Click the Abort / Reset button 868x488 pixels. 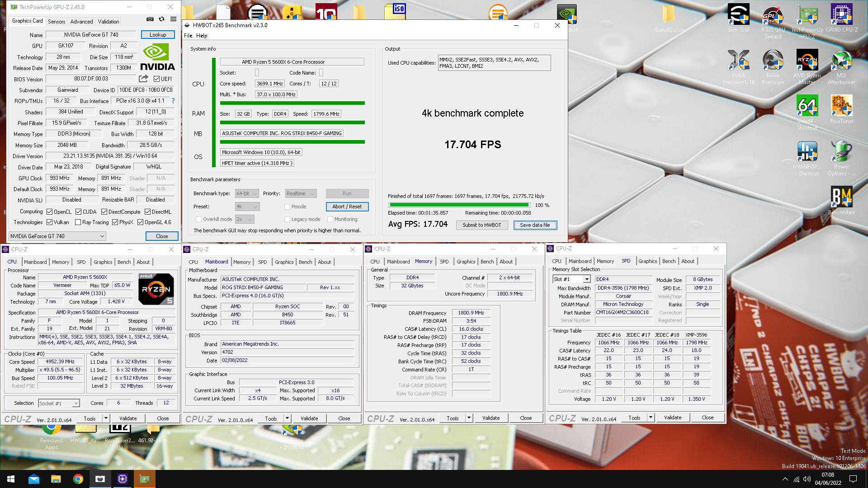pos(347,206)
